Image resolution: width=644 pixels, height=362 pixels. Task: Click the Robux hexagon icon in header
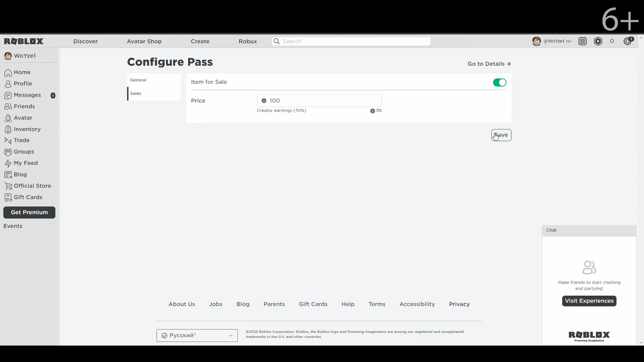tap(598, 41)
